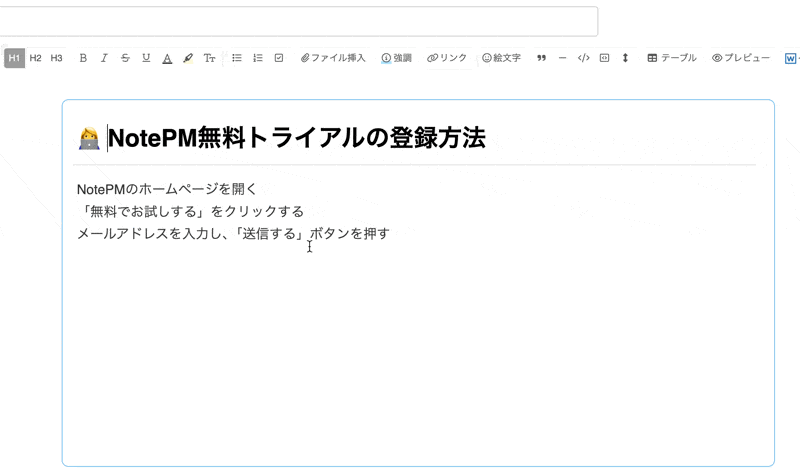Apply H1 heading format
This screenshot has width=800, height=469.
coord(14,58)
